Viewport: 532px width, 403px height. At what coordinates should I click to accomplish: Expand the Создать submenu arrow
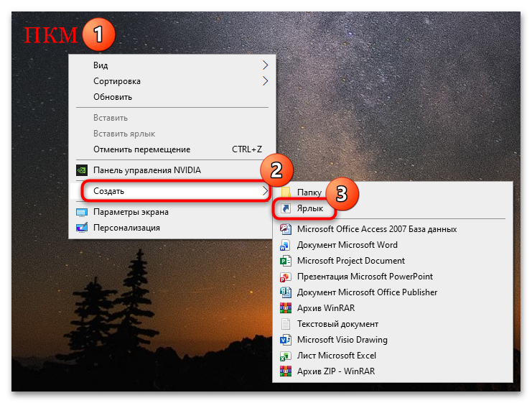click(266, 191)
